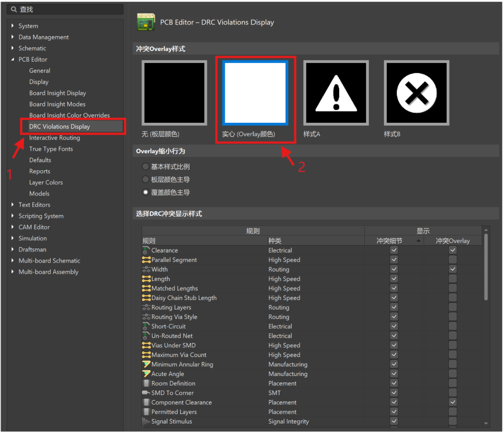Toggle Acute Angle 冲突细节 checkbox

tap(394, 373)
